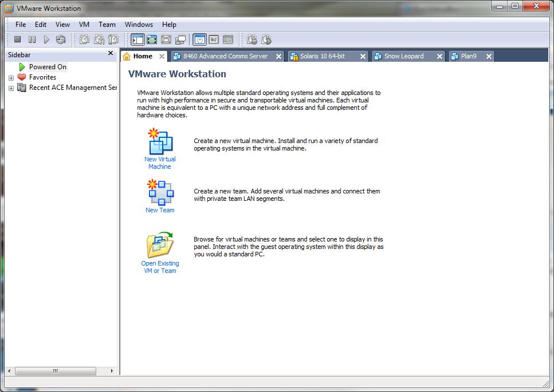Switch to the Solaris 10 64-bit tab
This screenshot has height=392, width=554.
point(324,56)
